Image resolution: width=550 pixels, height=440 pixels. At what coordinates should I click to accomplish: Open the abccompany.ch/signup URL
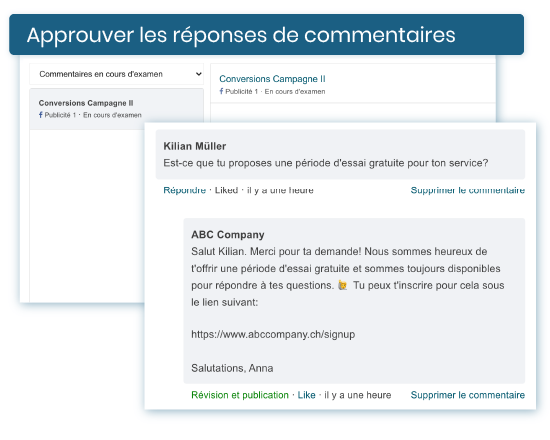coord(273,334)
